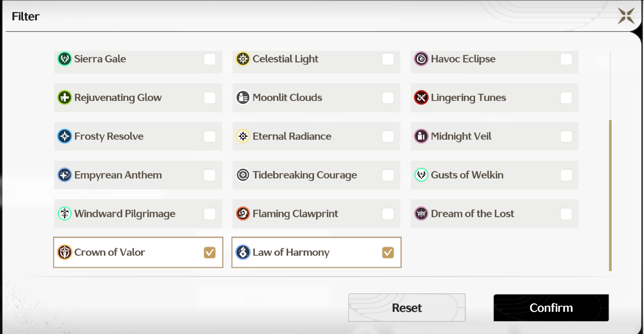Click the Sierra Gale set icon
This screenshot has height=334, width=644.
tap(65, 59)
